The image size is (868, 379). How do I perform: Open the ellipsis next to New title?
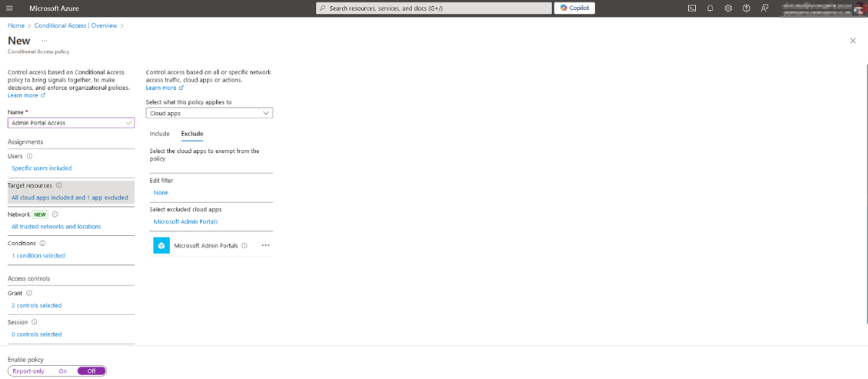45,41
